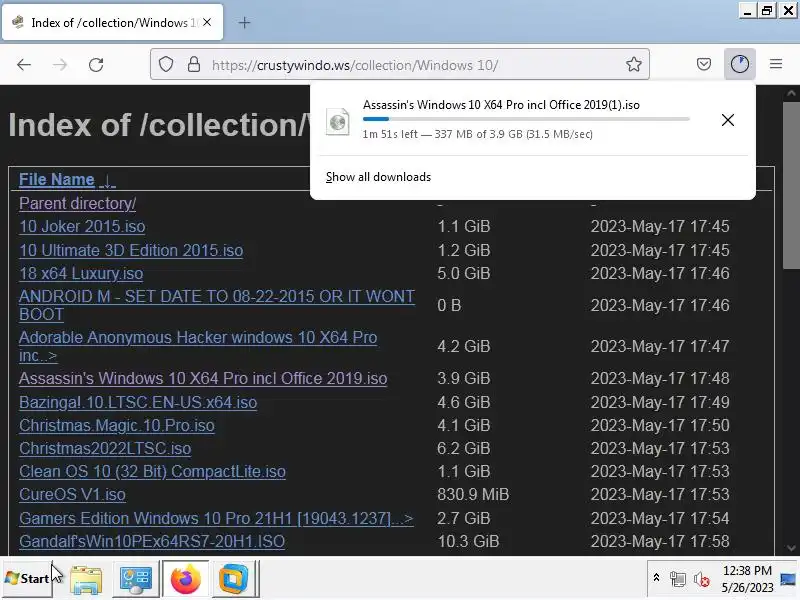Focus the URL address bar
The image size is (800, 600).
coord(399,65)
